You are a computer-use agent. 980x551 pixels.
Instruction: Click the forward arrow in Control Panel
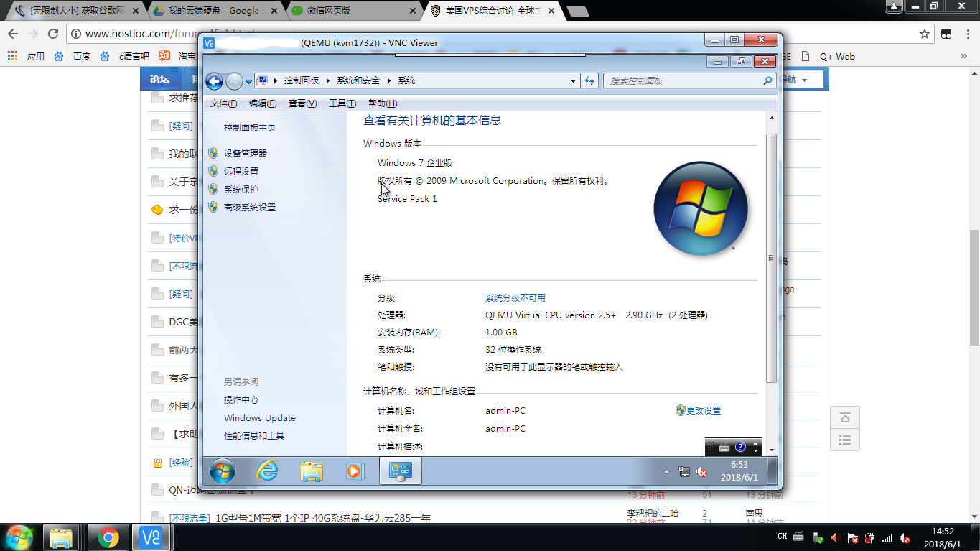tap(234, 81)
